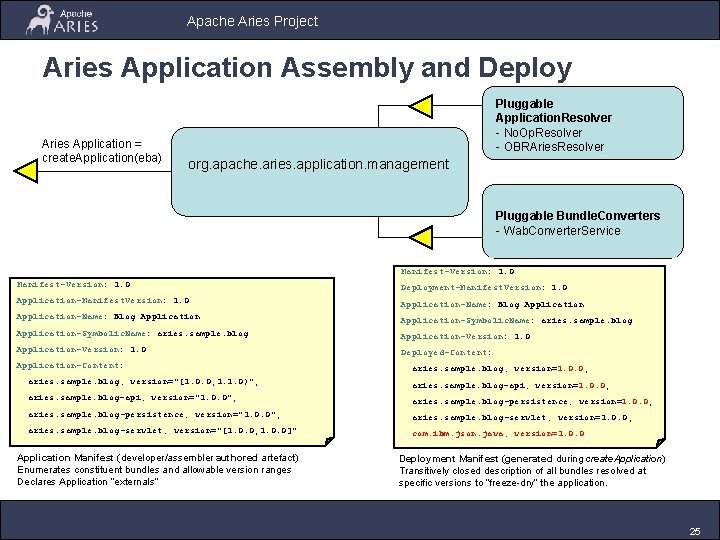This screenshot has height=540, width=720.
Task: Click aries.sample.blog-servlet line in deployment manifest
Action: coord(522,417)
